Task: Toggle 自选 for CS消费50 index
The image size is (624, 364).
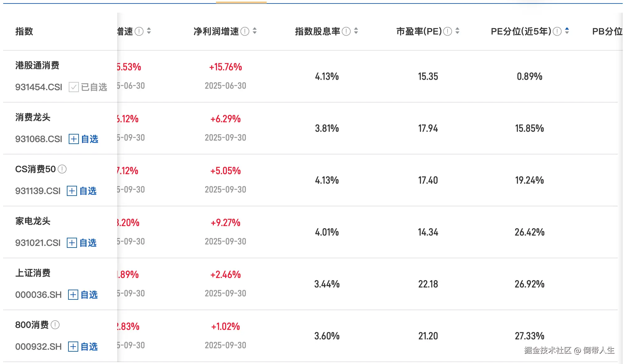Action: (x=82, y=191)
